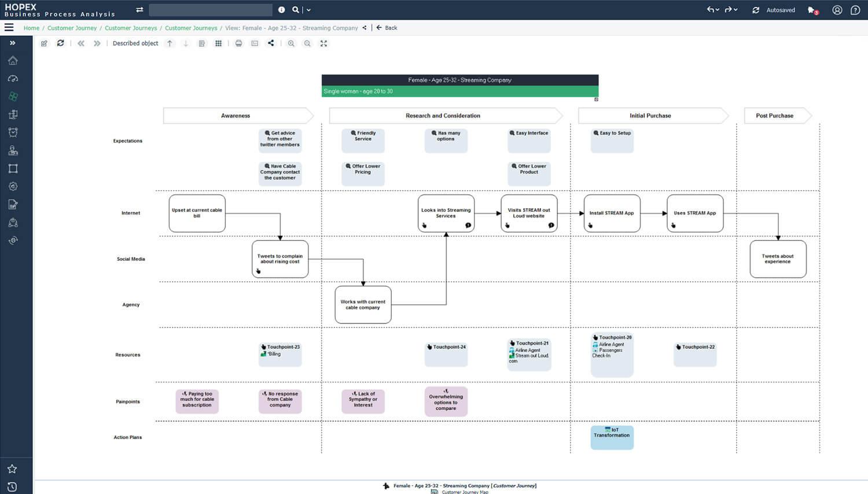Select 'Looks into Streaming Services' step
Viewport: 868px width, 494px height.
pos(446,213)
